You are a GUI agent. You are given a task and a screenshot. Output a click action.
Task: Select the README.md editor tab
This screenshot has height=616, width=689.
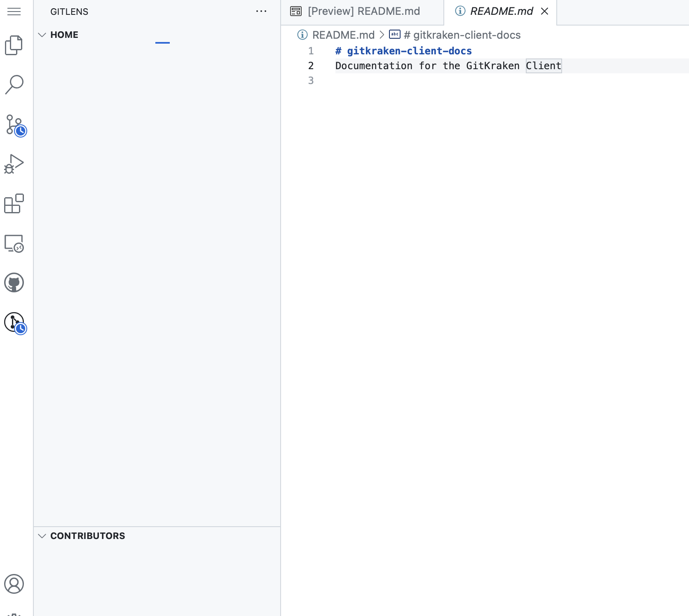pyautogui.click(x=501, y=11)
